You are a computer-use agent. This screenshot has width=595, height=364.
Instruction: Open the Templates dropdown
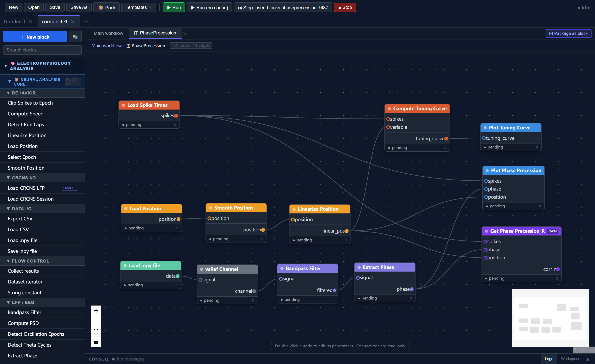click(x=138, y=8)
